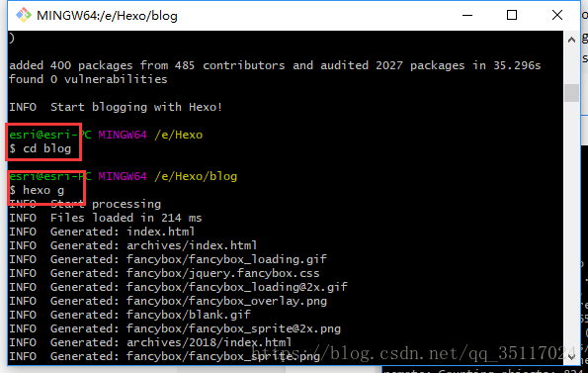This screenshot has width=588, height=373.
Task: Click the Git Bash icon in title bar
Action: [x=24, y=16]
